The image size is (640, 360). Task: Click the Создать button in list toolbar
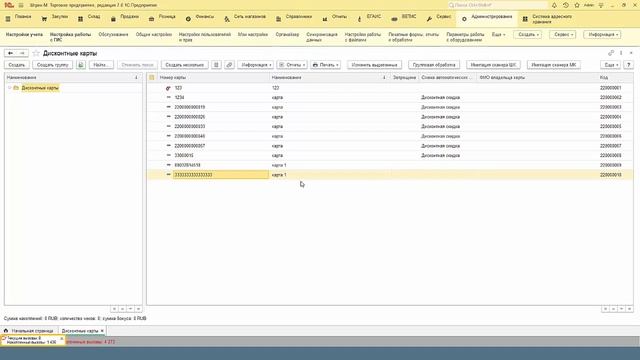click(x=17, y=65)
